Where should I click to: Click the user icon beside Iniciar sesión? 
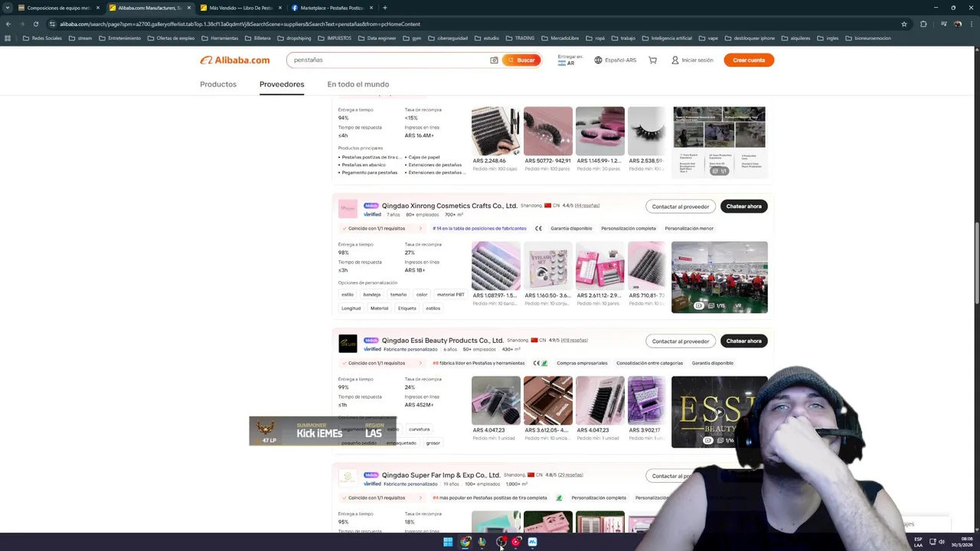(x=675, y=60)
